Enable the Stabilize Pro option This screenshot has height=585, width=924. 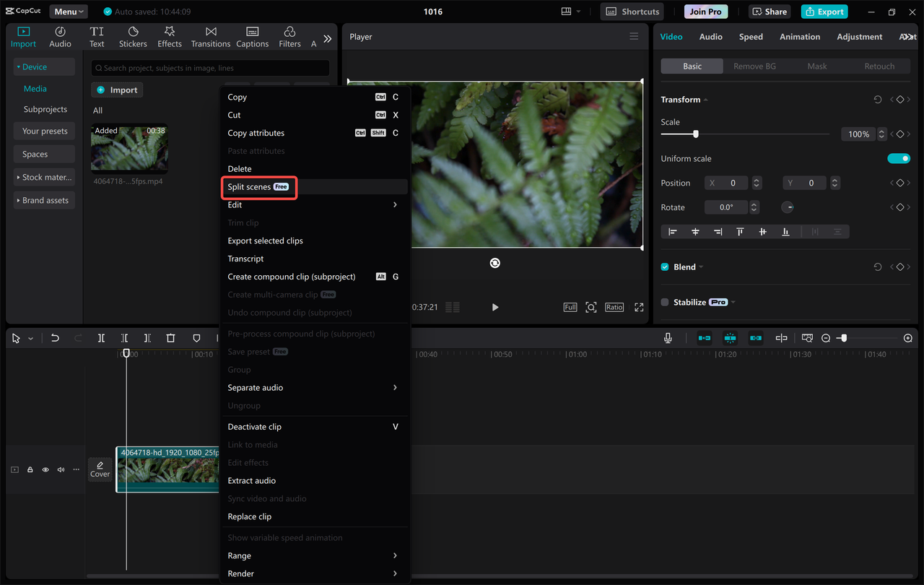[x=665, y=302]
